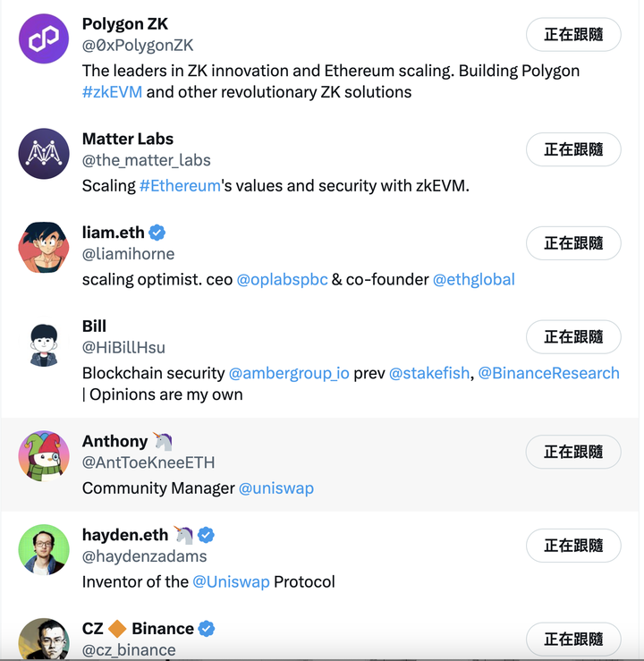Click the Matter Labs profile avatar
The width and height of the screenshot is (644, 661).
pyautogui.click(x=44, y=154)
